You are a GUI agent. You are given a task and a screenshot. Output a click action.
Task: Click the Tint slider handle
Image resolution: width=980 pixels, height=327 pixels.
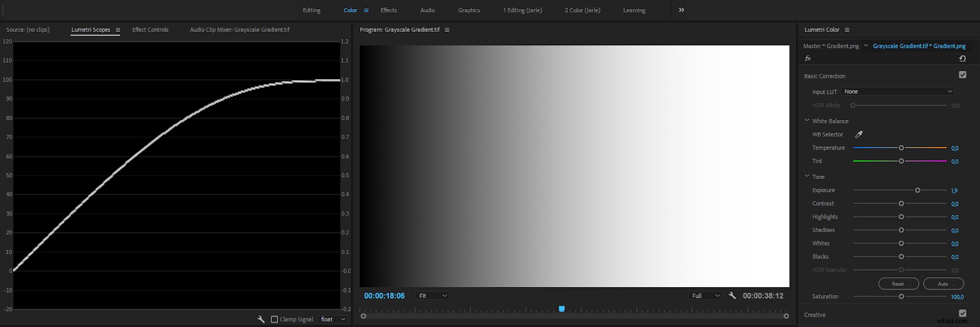(901, 161)
